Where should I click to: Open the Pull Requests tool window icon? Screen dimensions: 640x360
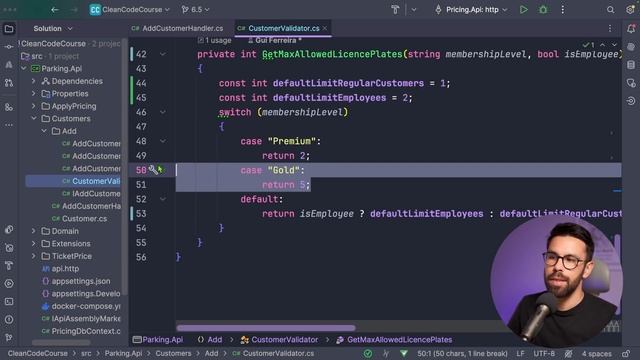click(9, 82)
